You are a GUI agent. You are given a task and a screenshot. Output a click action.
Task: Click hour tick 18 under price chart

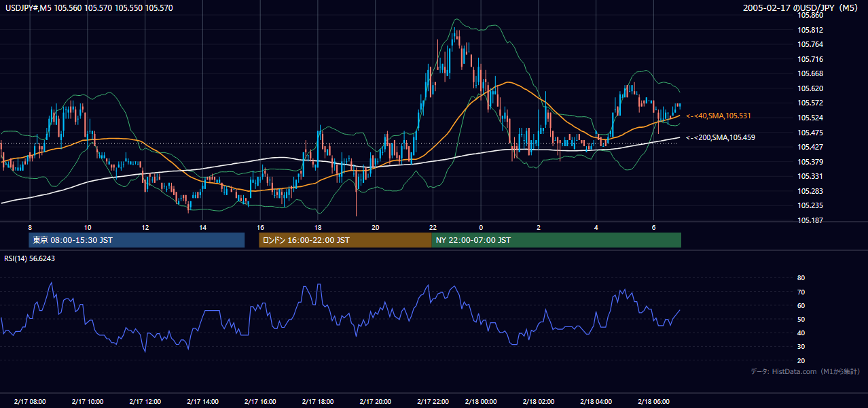coord(318,226)
